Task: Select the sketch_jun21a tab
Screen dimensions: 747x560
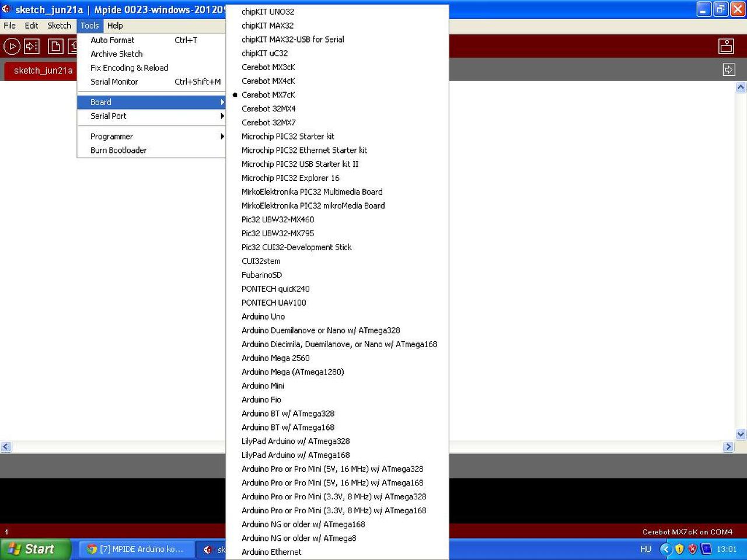Action: tap(43, 71)
